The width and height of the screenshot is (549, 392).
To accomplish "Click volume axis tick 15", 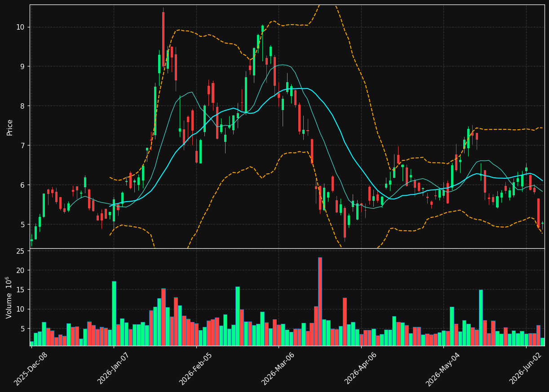I will tap(20, 290).
